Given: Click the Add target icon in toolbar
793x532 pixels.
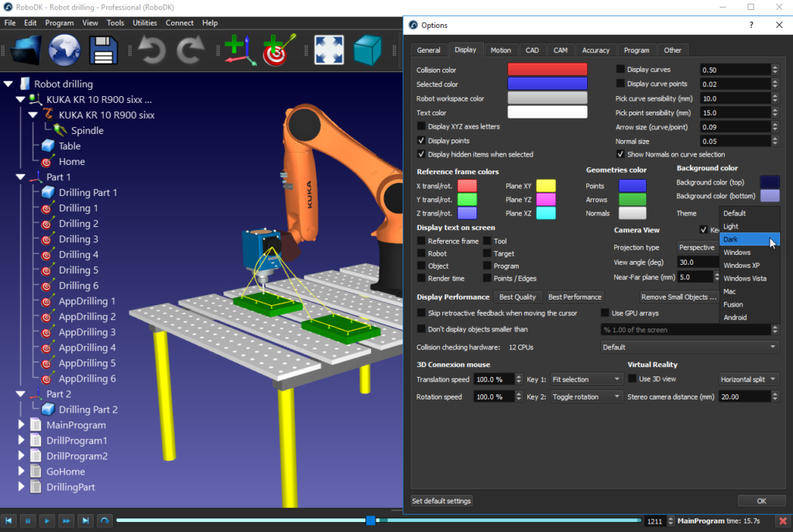Looking at the screenshot, I should point(276,51).
